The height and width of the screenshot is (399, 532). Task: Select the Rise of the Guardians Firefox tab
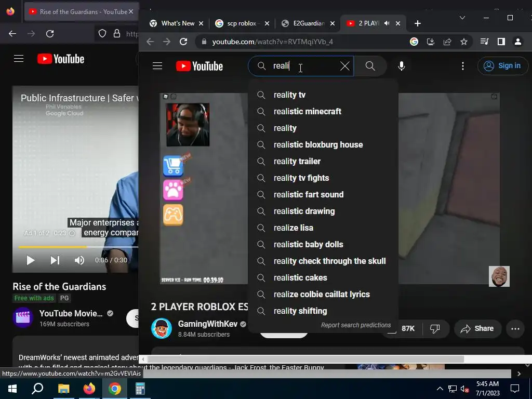82,11
